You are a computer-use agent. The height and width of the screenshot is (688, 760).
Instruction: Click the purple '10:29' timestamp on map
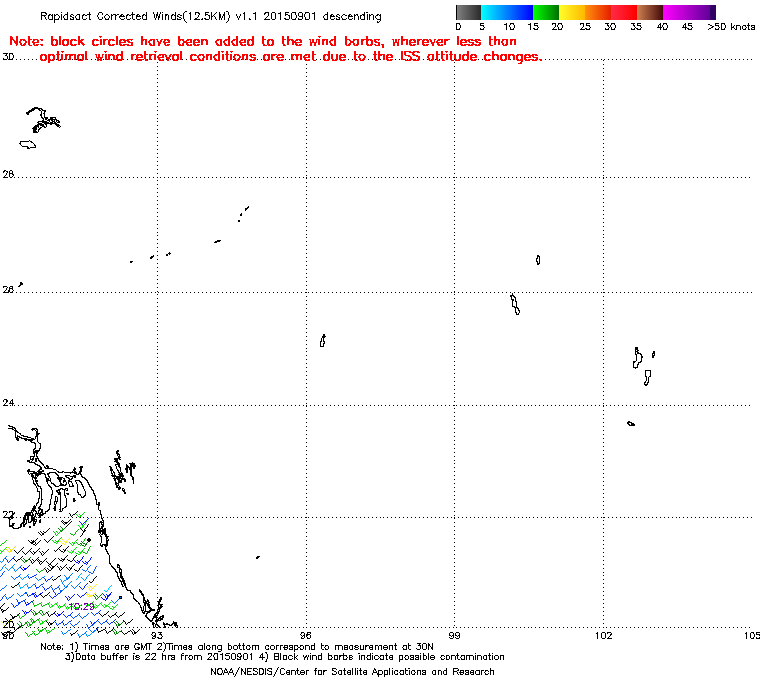pos(81,607)
